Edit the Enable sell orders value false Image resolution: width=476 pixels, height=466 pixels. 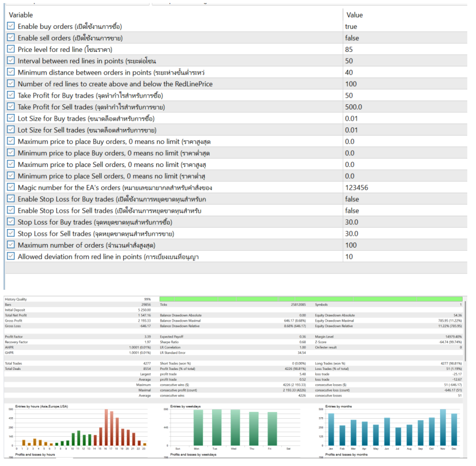352,38
